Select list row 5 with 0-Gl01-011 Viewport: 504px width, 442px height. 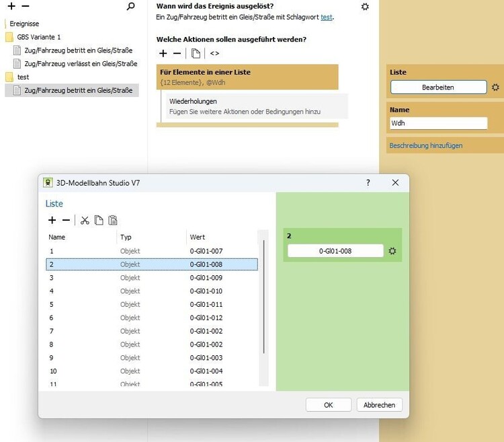pyautogui.click(x=152, y=304)
